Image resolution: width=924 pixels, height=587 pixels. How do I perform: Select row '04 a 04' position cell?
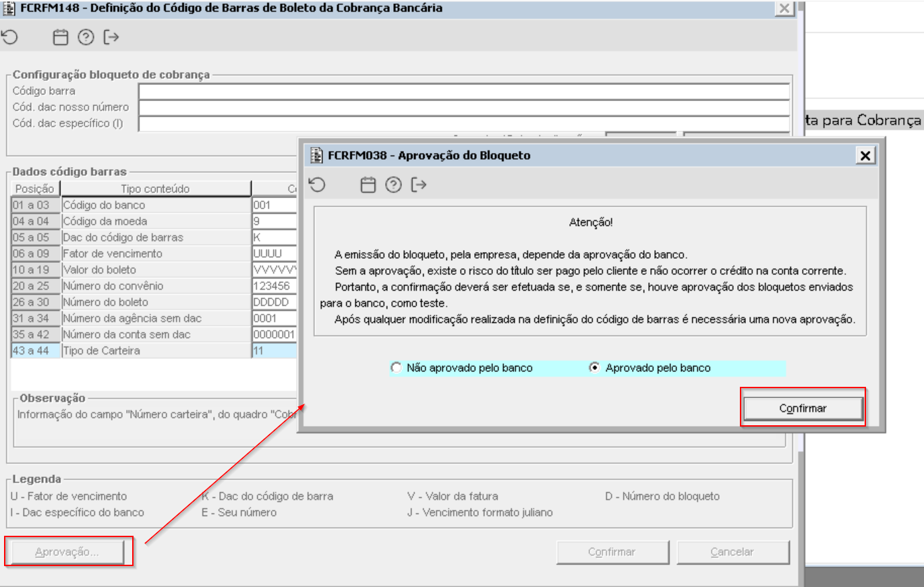pos(36,221)
